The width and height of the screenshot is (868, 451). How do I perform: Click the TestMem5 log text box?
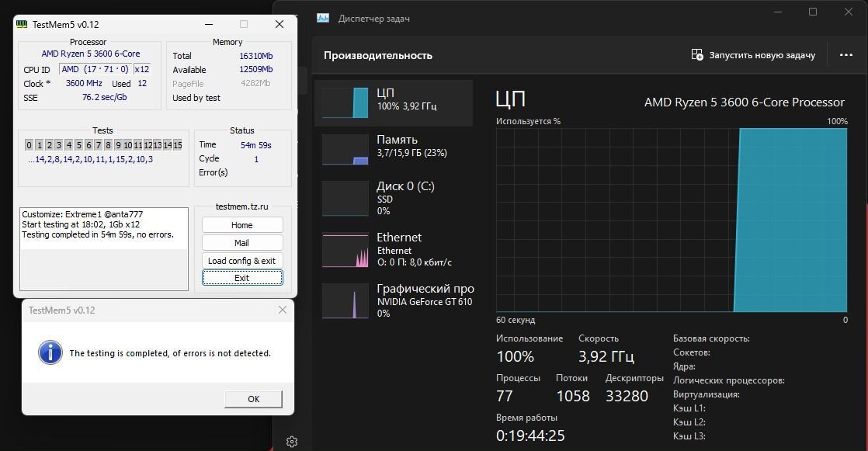coord(104,249)
